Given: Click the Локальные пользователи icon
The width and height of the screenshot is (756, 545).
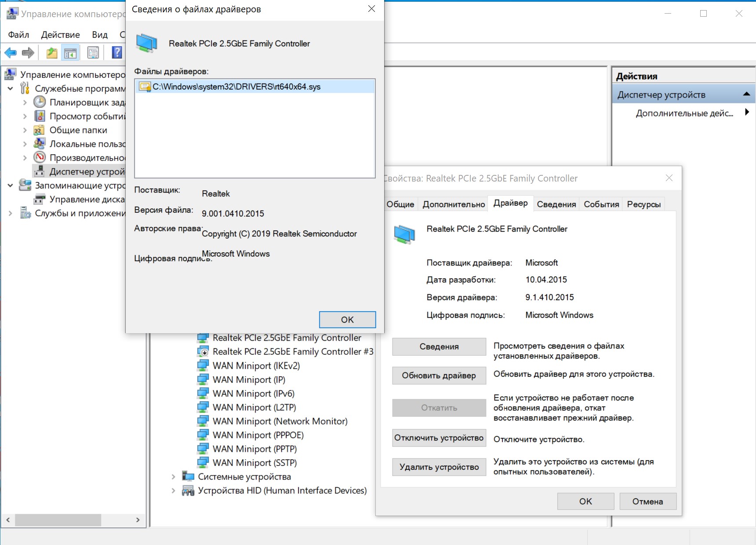Looking at the screenshot, I should coord(40,144).
